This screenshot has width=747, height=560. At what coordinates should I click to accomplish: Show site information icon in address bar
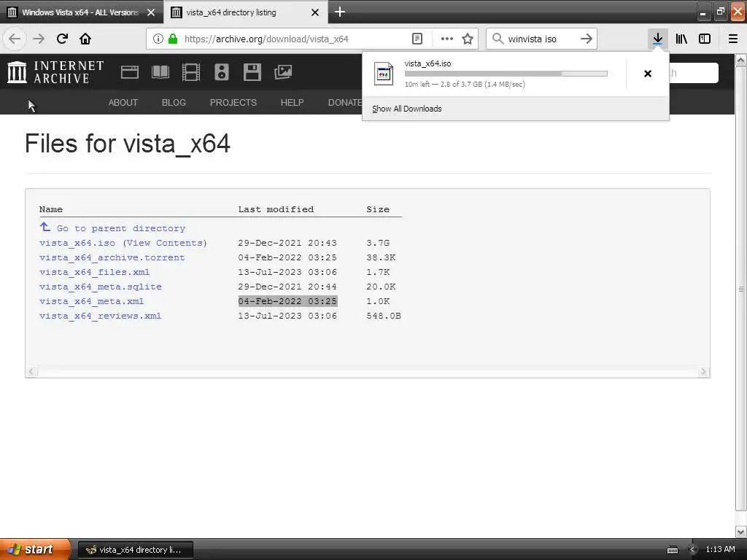(x=158, y=39)
